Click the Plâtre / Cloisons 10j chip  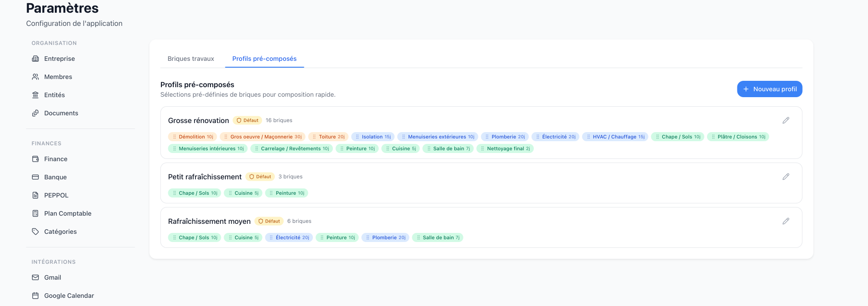738,137
